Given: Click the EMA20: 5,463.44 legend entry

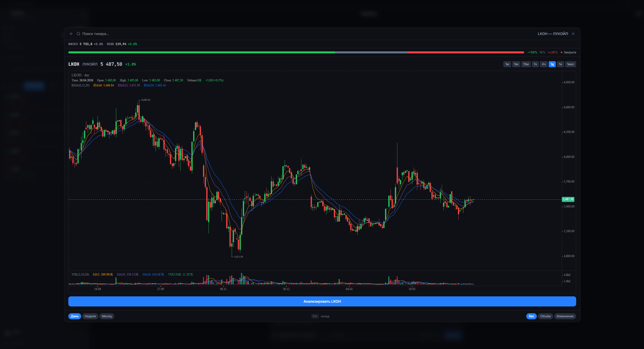Looking at the screenshot, I should [x=155, y=85].
